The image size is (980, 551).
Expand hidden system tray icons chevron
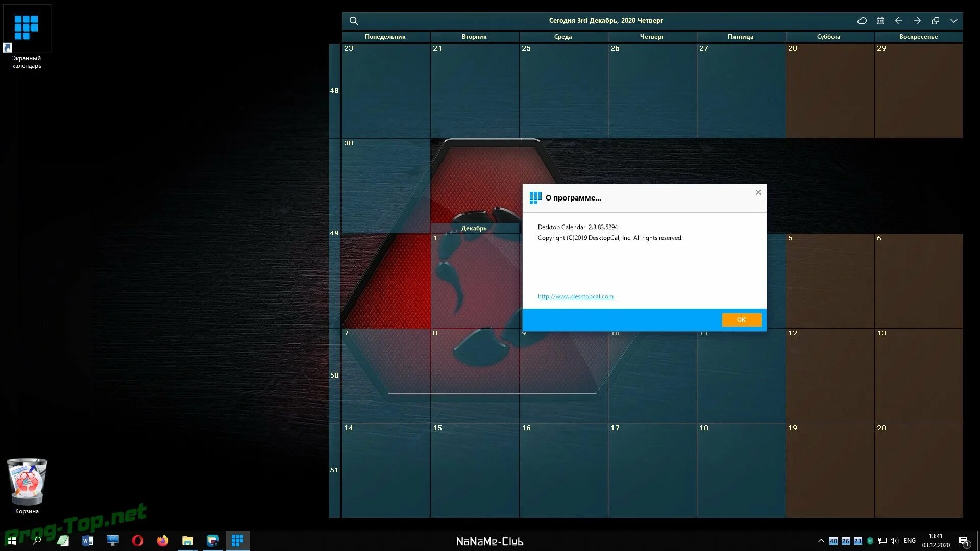(x=821, y=541)
